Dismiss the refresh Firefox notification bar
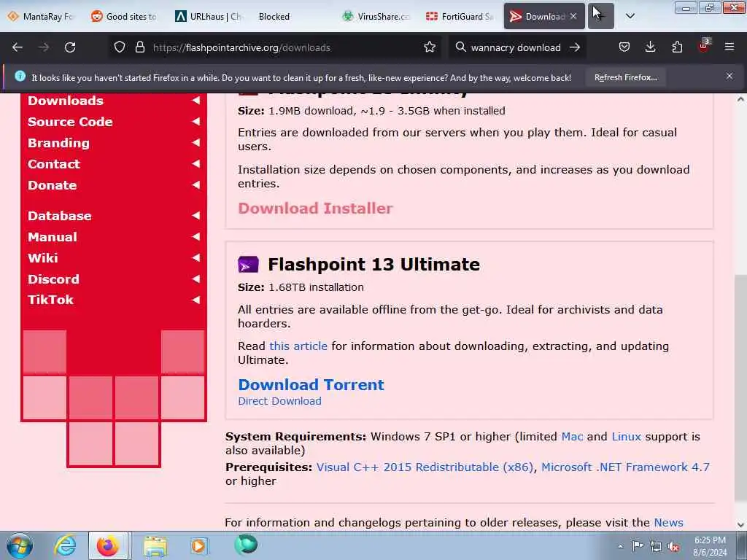Screen dimensions: 747x560 729,76
